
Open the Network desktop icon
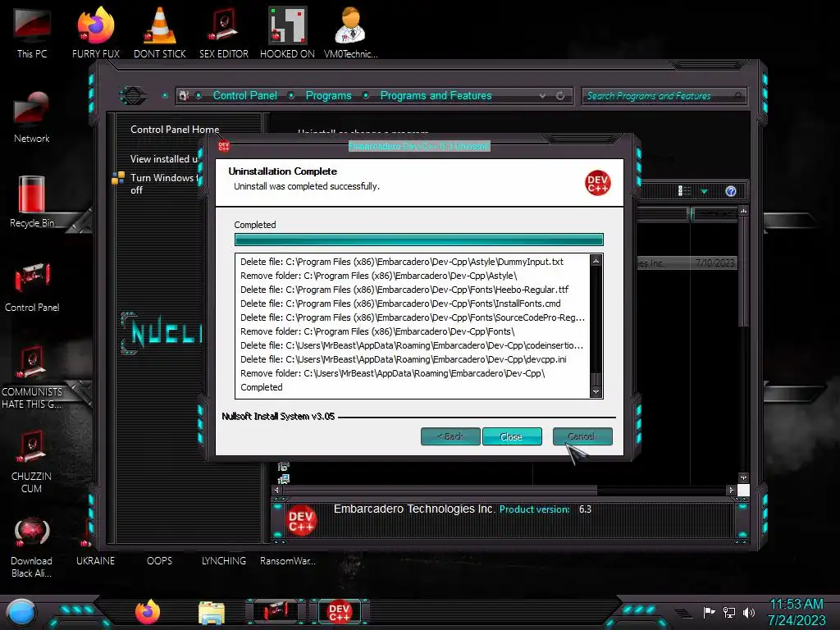click(x=32, y=118)
